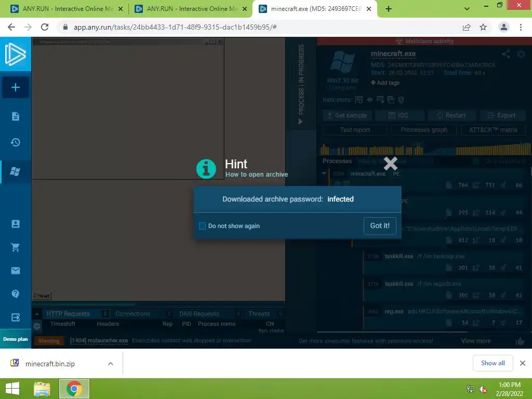Select taskkill.exe regedit.exe process row
The height and width of the screenshot is (399, 532).
click(x=444, y=290)
